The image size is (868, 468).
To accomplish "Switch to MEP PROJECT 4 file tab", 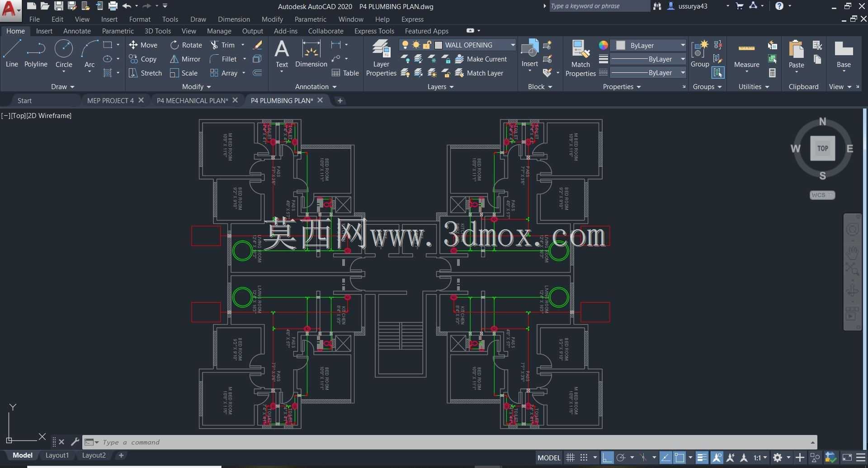I will pos(110,100).
